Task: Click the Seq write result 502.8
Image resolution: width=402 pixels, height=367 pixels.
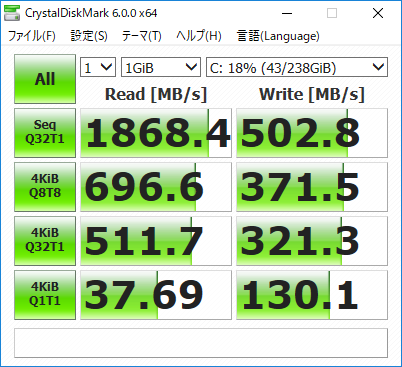Action: point(312,133)
